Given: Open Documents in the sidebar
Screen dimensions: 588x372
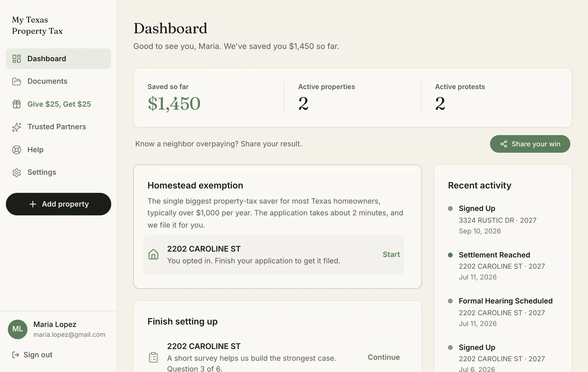Looking at the screenshot, I should click(x=58, y=81).
